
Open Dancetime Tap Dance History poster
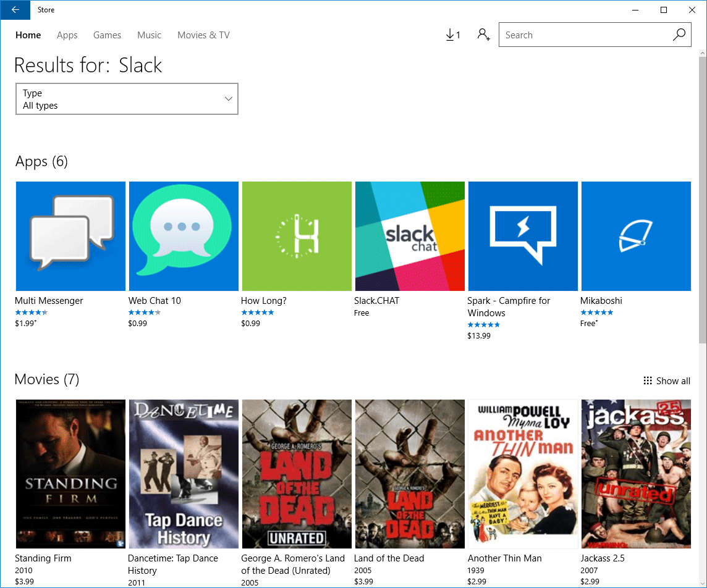click(x=184, y=474)
